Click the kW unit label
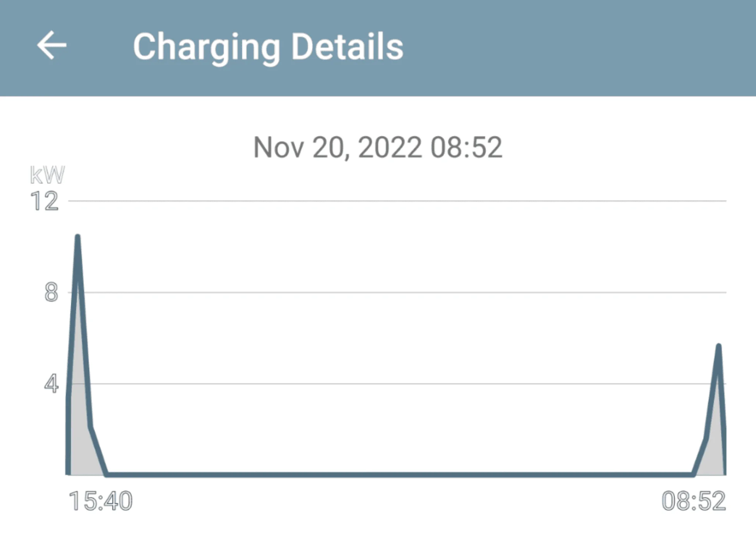 pyautogui.click(x=47, y=175)
